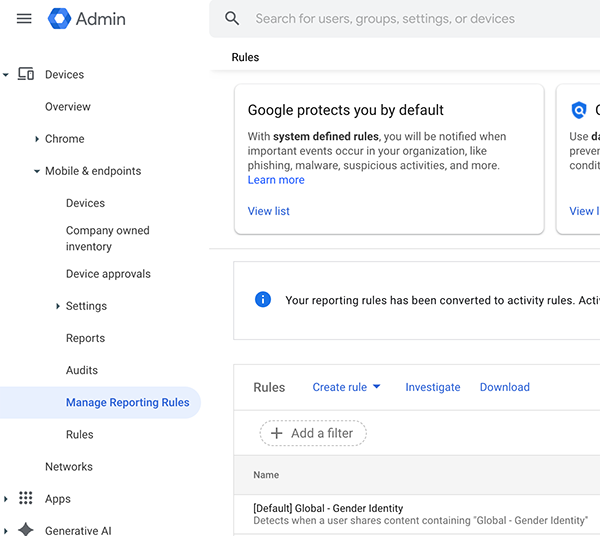The image size is (600, 536).
Task: Click Add a filter chip
Action: (x=313, y=433)
